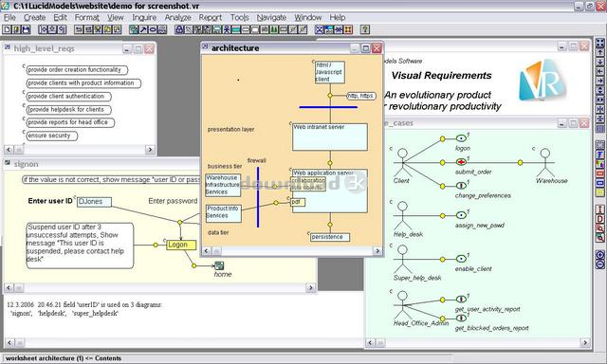Click the question-mark help toolbar icon
607x364 pixels.
click(364, 29)
